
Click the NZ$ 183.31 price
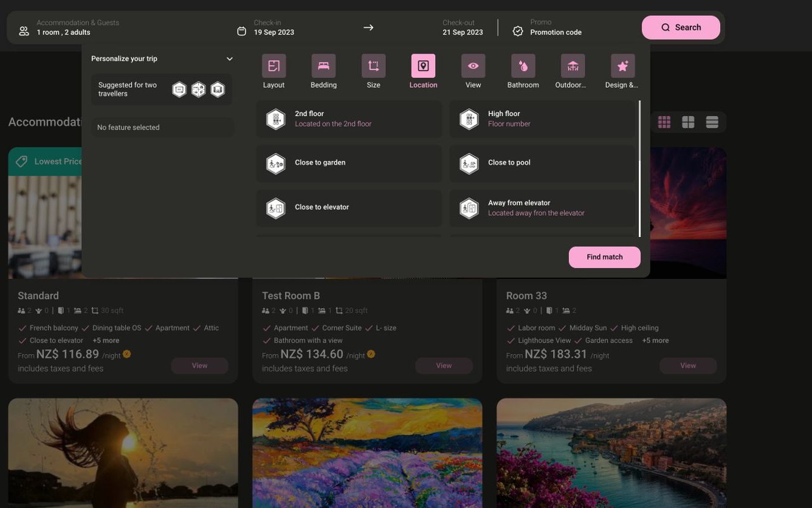556,354
